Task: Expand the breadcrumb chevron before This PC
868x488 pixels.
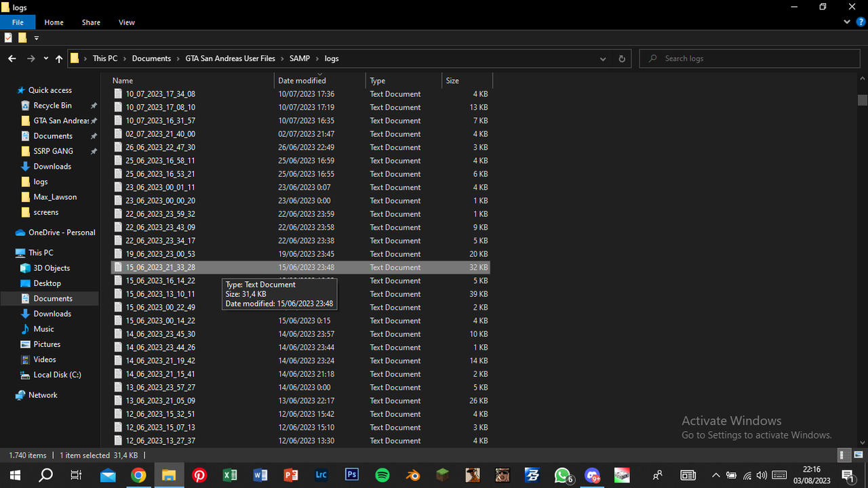Action: pos(85,59)
